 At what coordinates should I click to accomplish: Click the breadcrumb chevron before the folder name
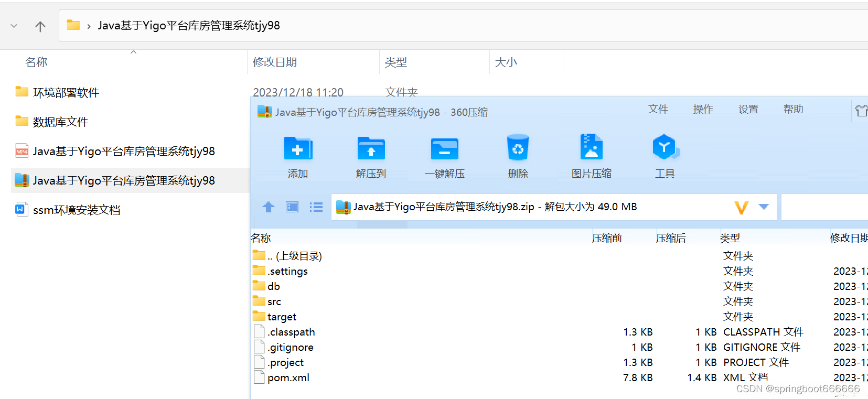click(89, 26)
